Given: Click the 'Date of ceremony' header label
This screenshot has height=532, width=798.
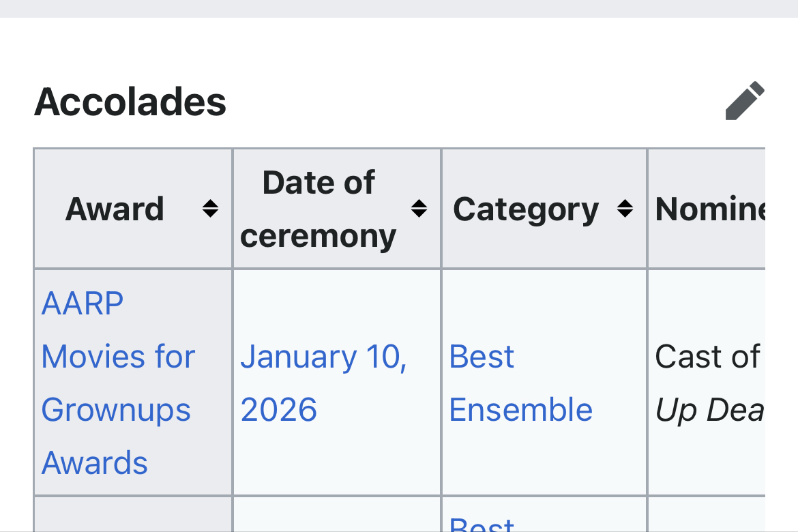Looking at the screenshot, I should click(x=319, y=209).
